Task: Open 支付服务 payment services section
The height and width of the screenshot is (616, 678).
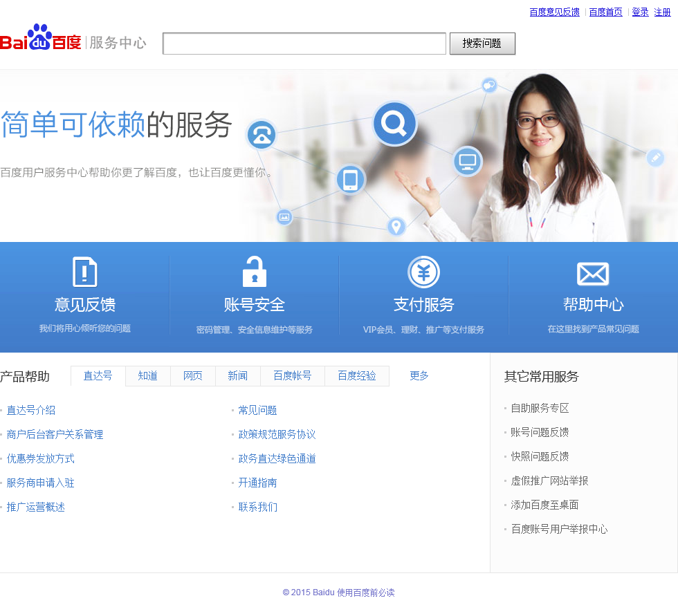Action: point(423,305)
